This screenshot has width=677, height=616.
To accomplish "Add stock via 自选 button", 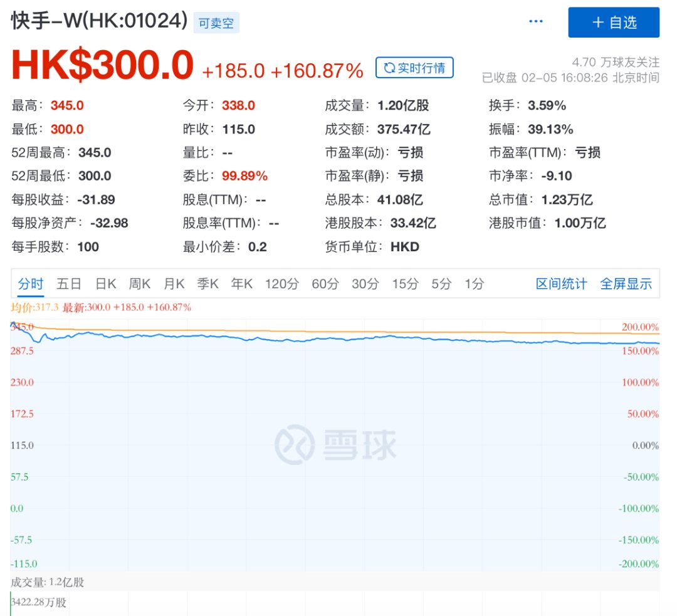I will [614, 22].
